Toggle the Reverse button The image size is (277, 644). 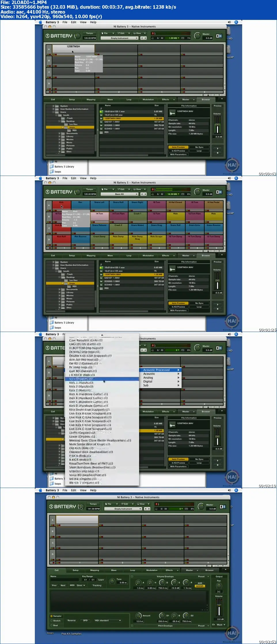(x=71, y=621)
